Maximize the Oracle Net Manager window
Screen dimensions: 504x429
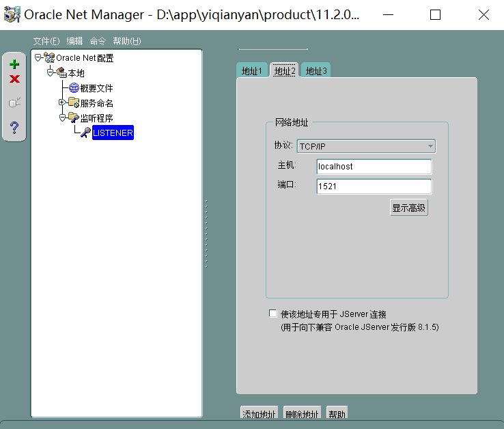[435, 15]
